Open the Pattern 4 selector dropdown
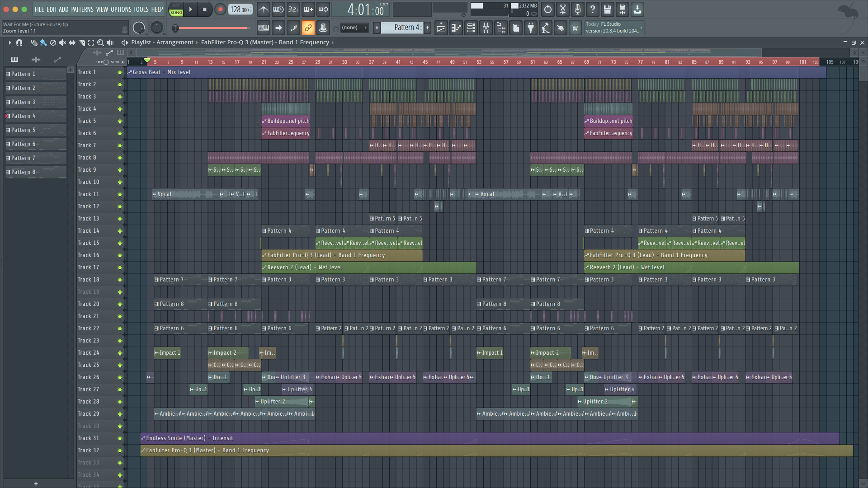Screen dimensions: 868x488 pyautogui.click(x=402, y=28)
